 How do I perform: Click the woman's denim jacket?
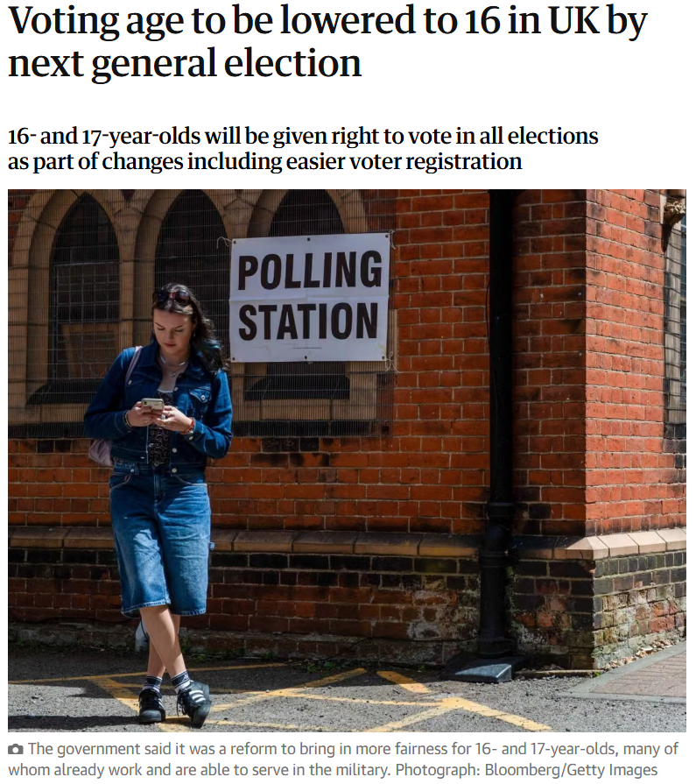click(158, 407)
